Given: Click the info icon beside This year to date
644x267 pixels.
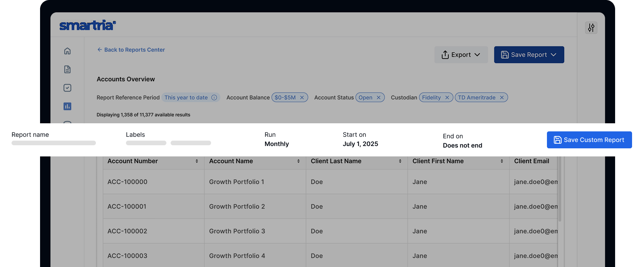Looking at the screenshot, I should [214, 97].
